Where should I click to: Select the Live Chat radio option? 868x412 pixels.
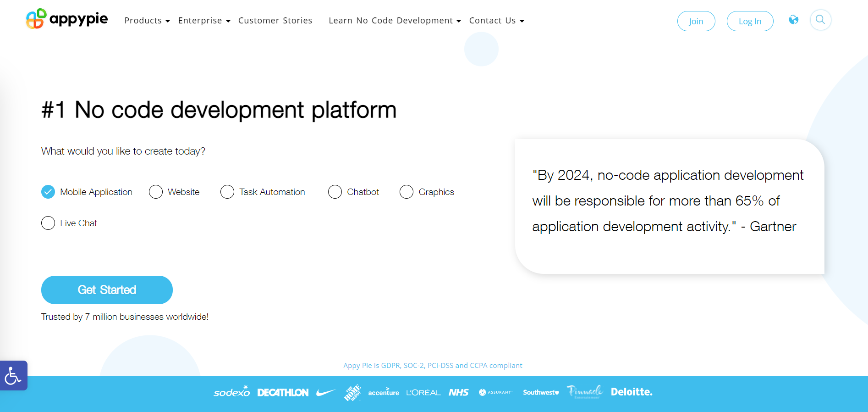[x=48, y=223]
